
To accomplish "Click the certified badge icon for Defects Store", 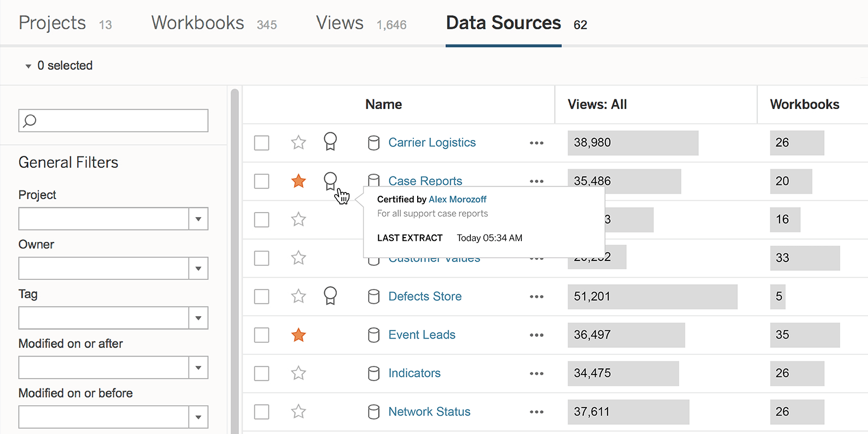I will (330, 296).
